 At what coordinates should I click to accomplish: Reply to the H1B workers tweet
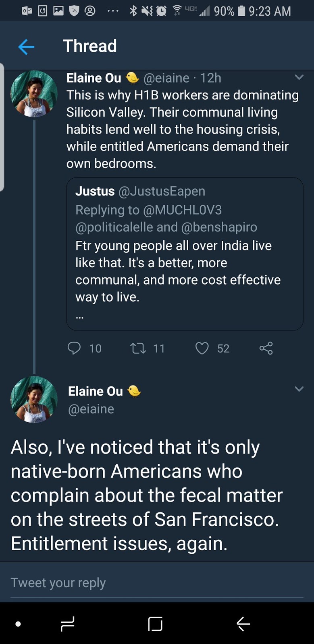[x=74, y=348]
